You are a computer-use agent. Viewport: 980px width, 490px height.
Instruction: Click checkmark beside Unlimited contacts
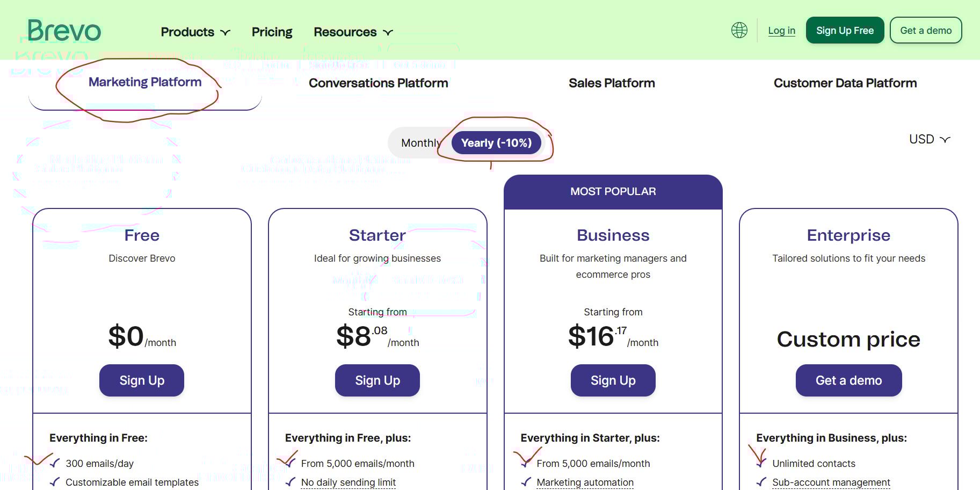(x=761, y=463)
